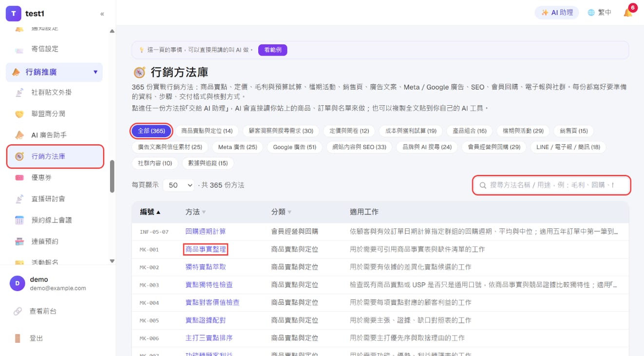Click the 看範例 button
The image size is (644, 356).
click(273, 50)
